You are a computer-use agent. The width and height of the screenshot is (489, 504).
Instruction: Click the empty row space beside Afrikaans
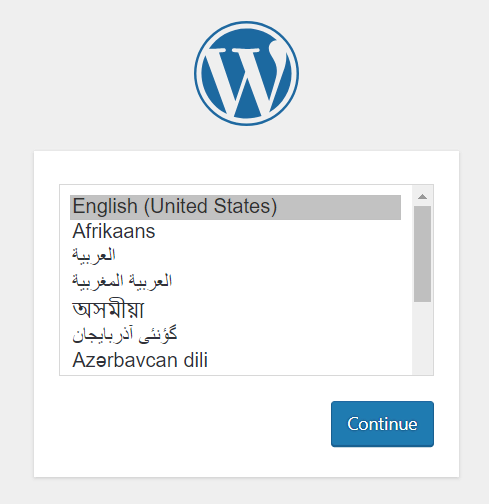[x=278, y=231]
